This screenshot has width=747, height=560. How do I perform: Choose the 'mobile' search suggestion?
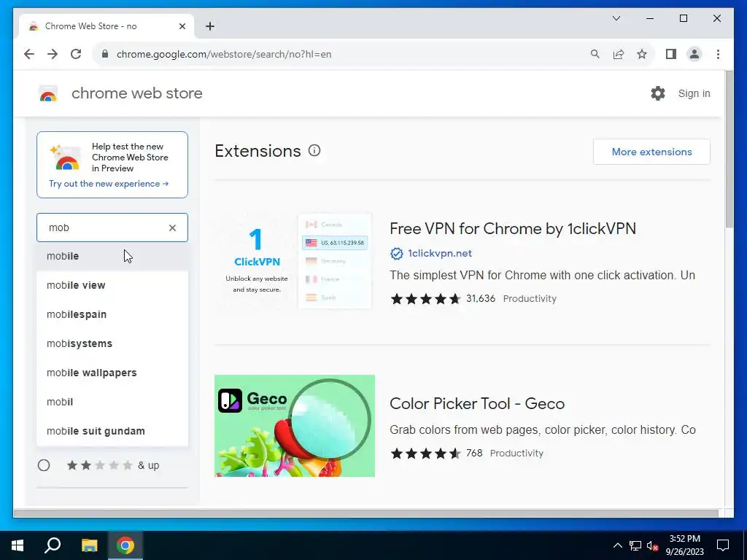click(112, 256)
